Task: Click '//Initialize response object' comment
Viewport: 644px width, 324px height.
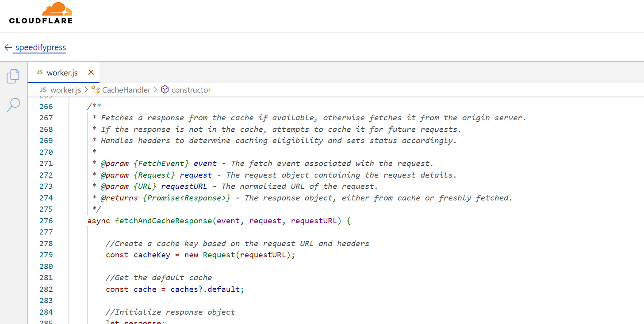Action: tap(170, 313)
